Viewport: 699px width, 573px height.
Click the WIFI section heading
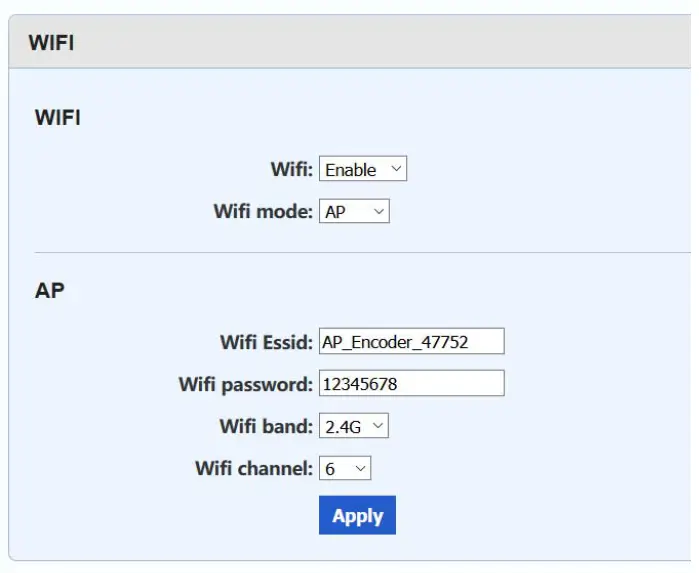tap(58, 118)
